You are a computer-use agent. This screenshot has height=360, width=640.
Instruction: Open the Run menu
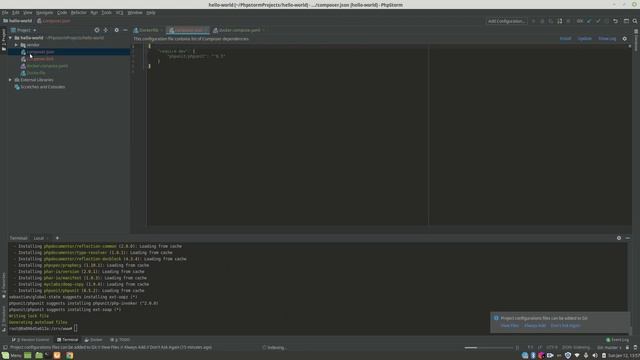tap(94, 13)
